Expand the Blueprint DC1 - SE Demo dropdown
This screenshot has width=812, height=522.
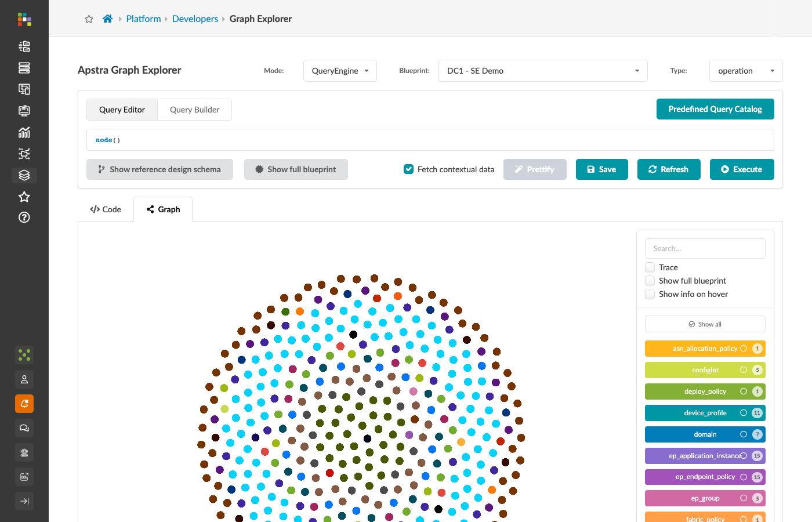coord(543,71)
